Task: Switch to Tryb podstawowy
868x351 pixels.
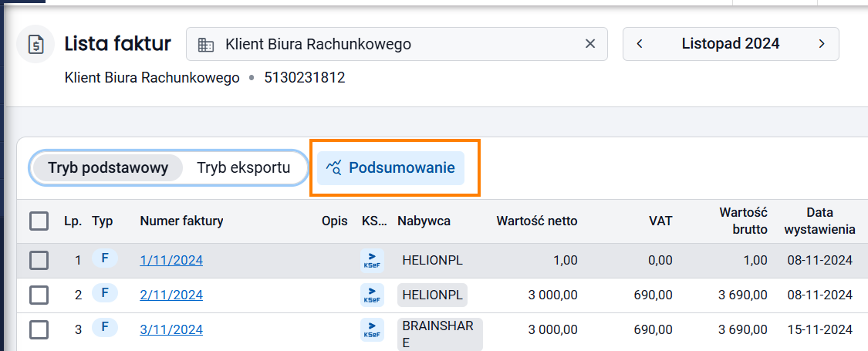Action: pyautogui.click(x=108, y=167)
